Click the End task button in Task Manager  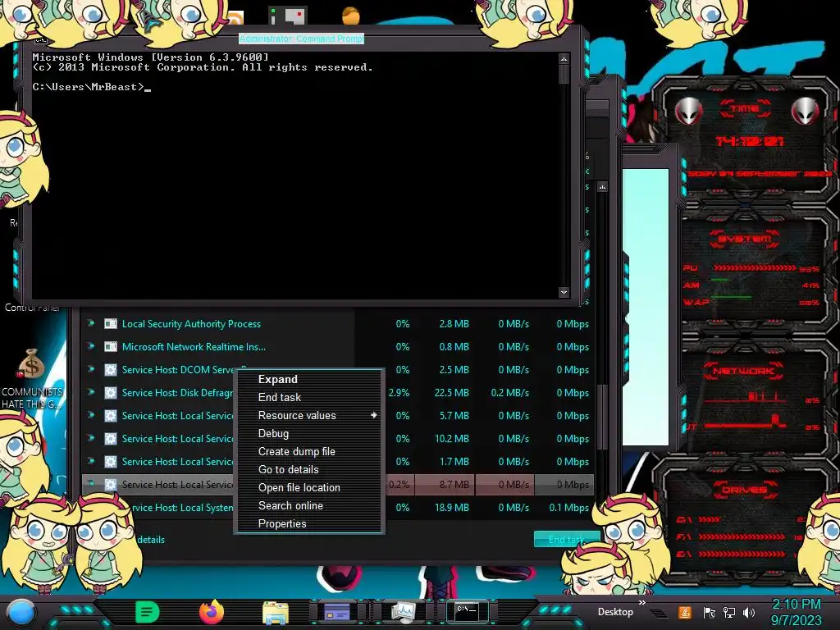coord(566,540)
